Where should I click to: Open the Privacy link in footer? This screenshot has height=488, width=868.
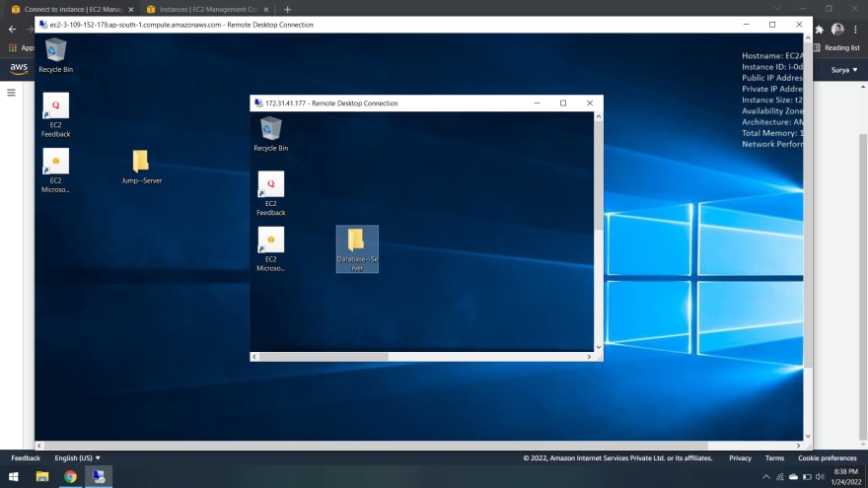click(x=740, y=457)
